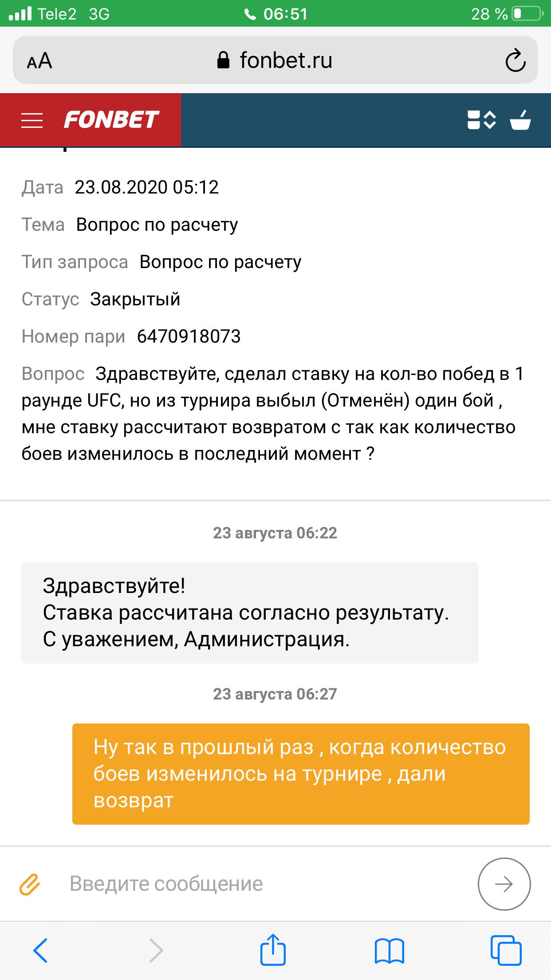Toggle the view switcher icon in header
Viewport: 551px width, 980px height.
pyautogui.click(x=481, y=120)
